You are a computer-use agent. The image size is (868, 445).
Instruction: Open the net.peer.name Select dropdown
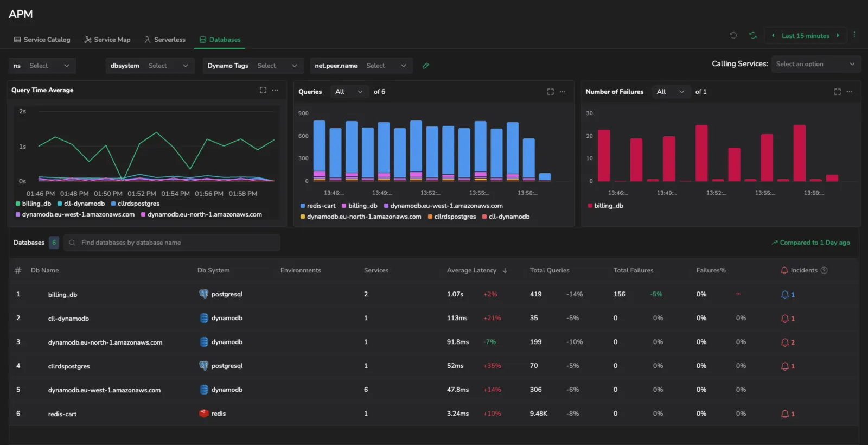pyautogui.click(x=387, y=66)
